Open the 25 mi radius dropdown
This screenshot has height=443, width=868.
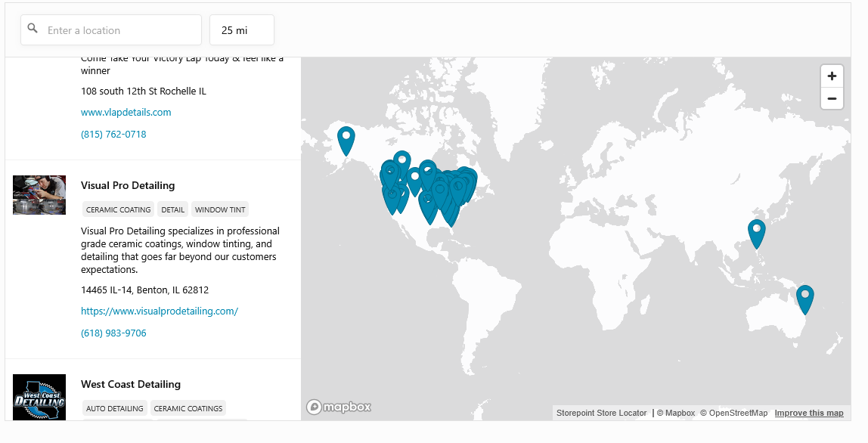pyautogui.click(x=241, y=30)
